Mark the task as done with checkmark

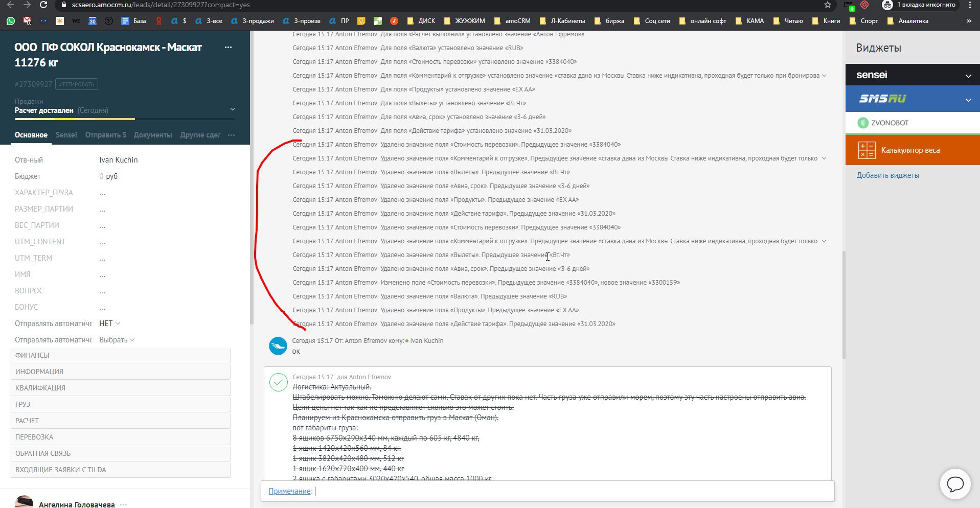click(278, 382)
